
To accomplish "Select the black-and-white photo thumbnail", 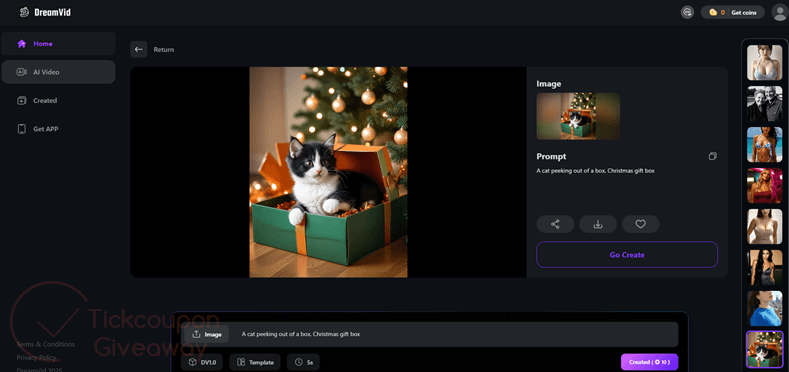I will (x=765, y=104).
